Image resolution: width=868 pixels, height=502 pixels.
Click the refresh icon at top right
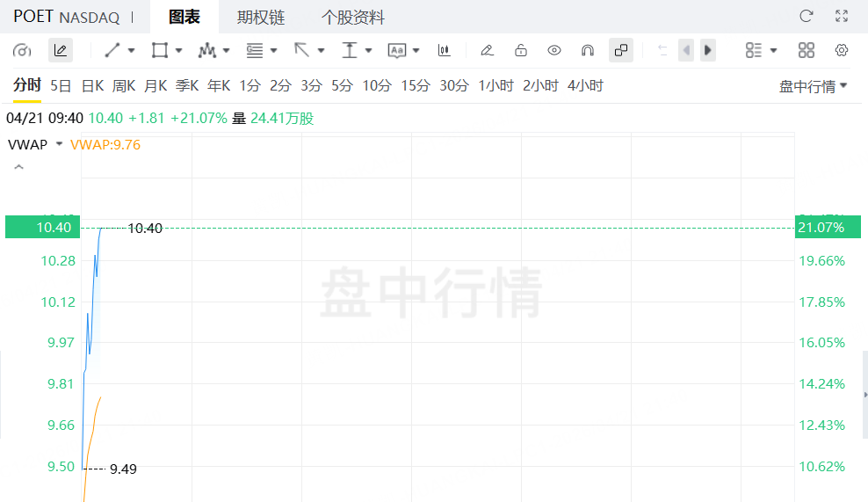click(x=806, y=16)
